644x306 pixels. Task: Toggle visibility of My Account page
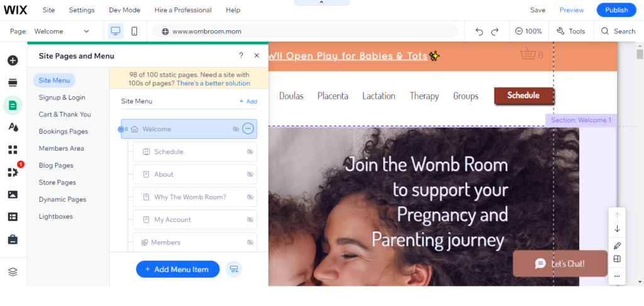pos(250,220)
